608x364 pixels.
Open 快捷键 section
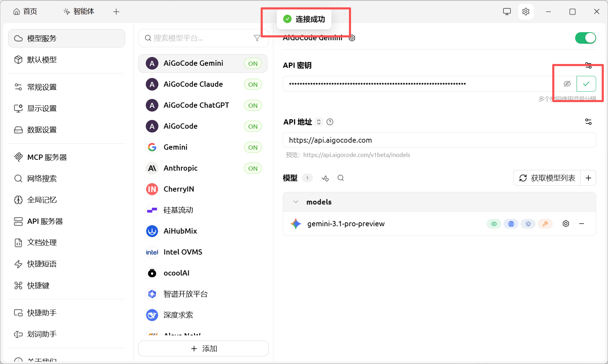point(66,286)
